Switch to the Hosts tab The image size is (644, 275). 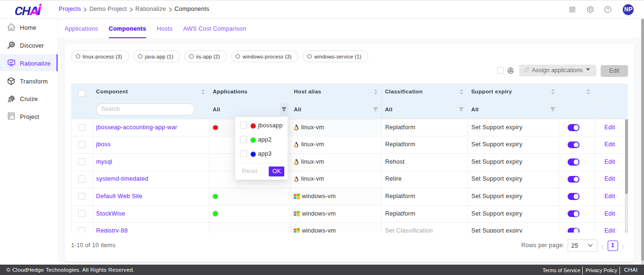click(x=165, y=29)
